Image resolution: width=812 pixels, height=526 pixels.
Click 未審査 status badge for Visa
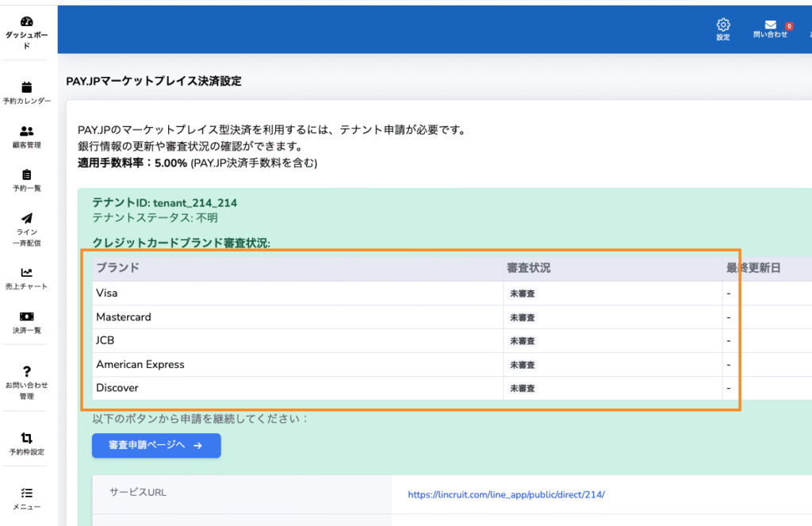tap(522, 294)
